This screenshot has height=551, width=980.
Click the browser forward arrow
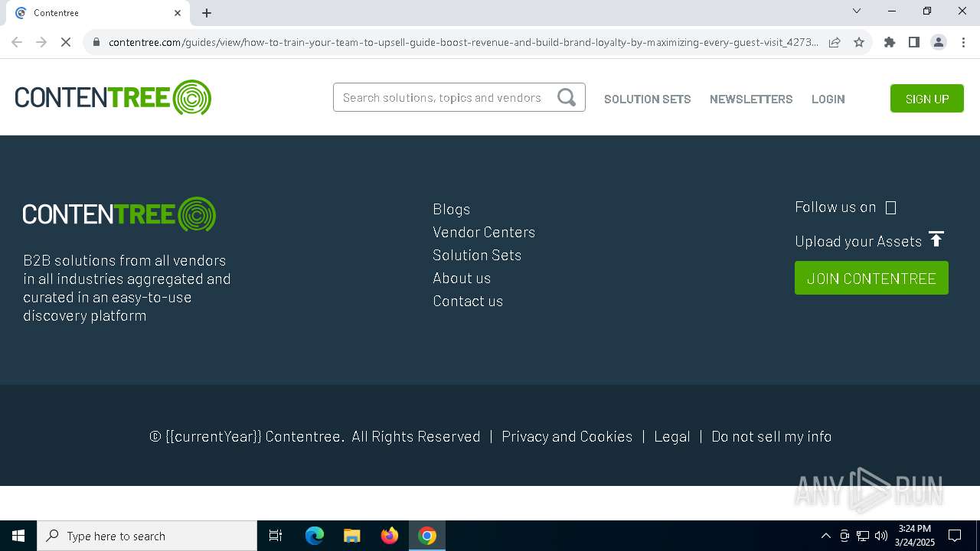41,42
